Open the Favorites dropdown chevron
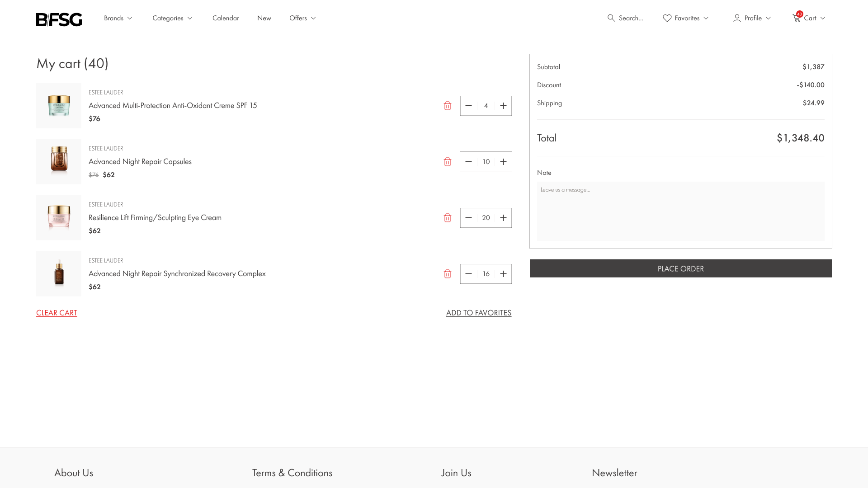 click(x=706, y=18)
